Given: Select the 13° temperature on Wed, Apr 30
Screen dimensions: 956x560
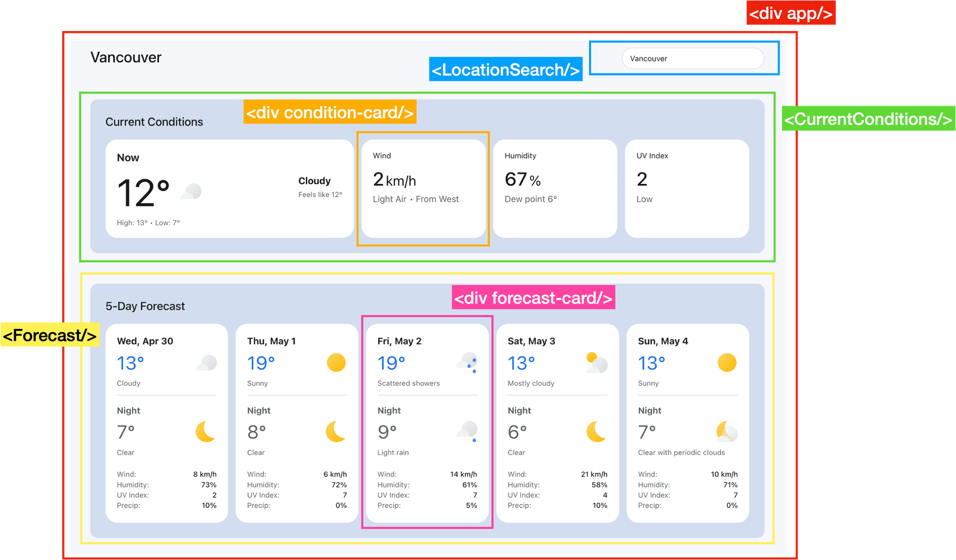Looking at the screenshot, I should coord(129,362).
